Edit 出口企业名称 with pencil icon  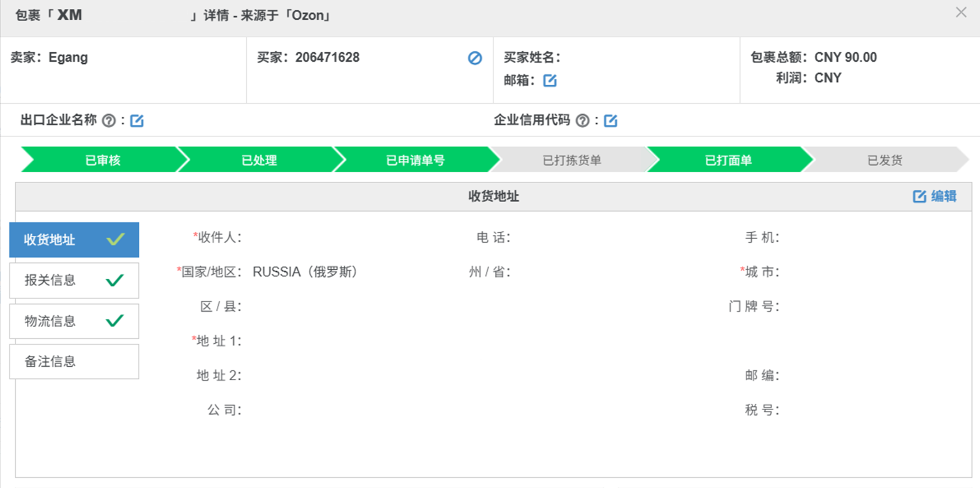(137, 120)
